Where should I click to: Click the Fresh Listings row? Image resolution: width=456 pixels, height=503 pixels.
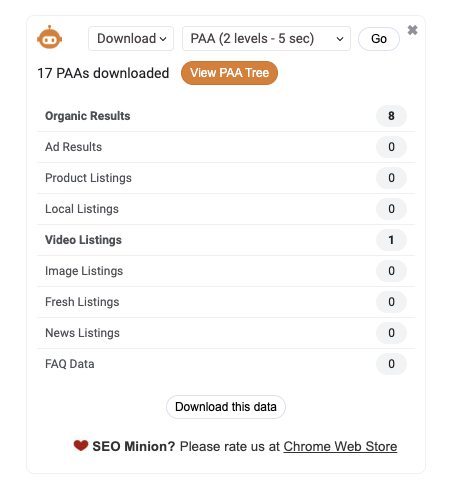(x=226, y=302)
